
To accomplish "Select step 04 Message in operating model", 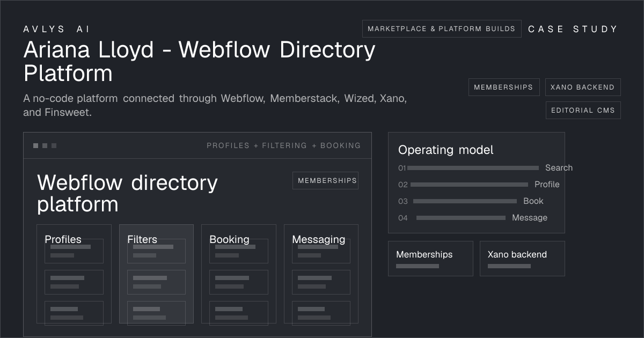I will pyautogui.click(x=473, y=218).
